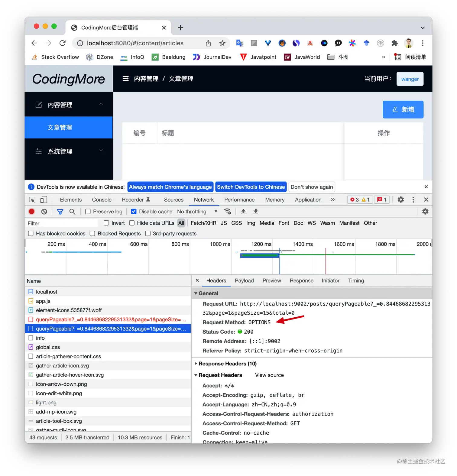Filter requests by Fetch/XHR
457x476 pixels.
coord(203,223)
